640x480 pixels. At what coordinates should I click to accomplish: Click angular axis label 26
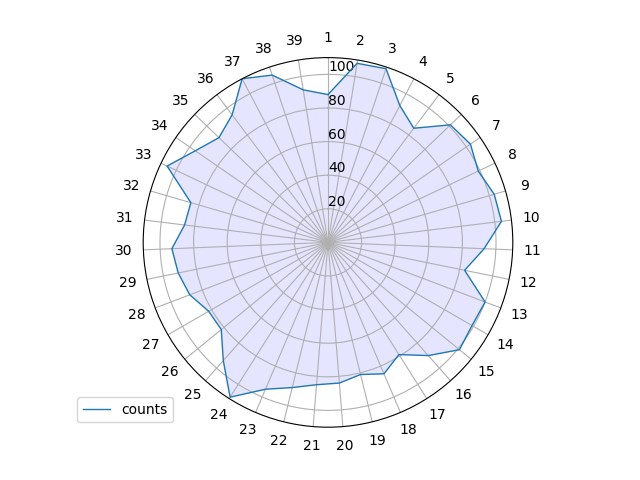tap(169, 371)
